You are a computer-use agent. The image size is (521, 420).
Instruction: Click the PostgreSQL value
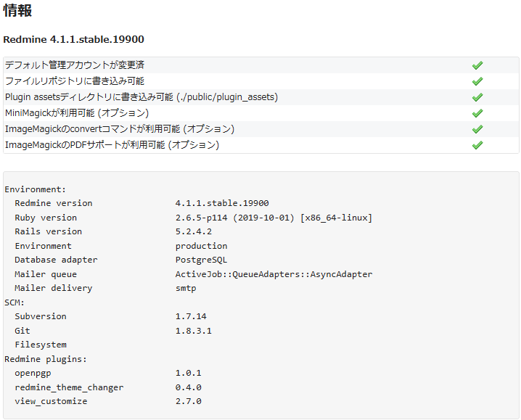click(201, 260)
